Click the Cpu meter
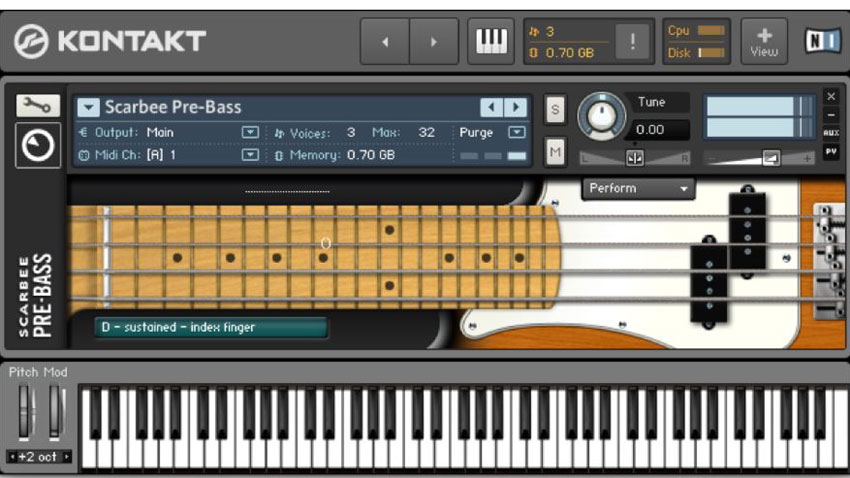 711,30
